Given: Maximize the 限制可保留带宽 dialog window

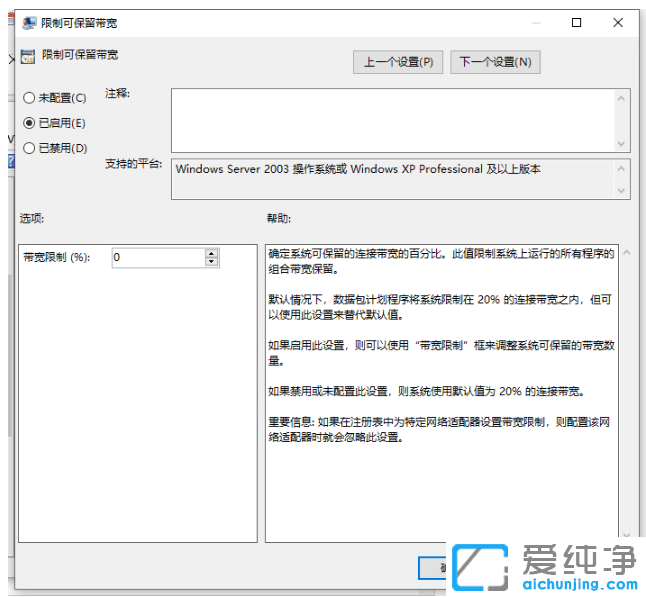Looking at the screenshot, I should (x=576, y=23).
